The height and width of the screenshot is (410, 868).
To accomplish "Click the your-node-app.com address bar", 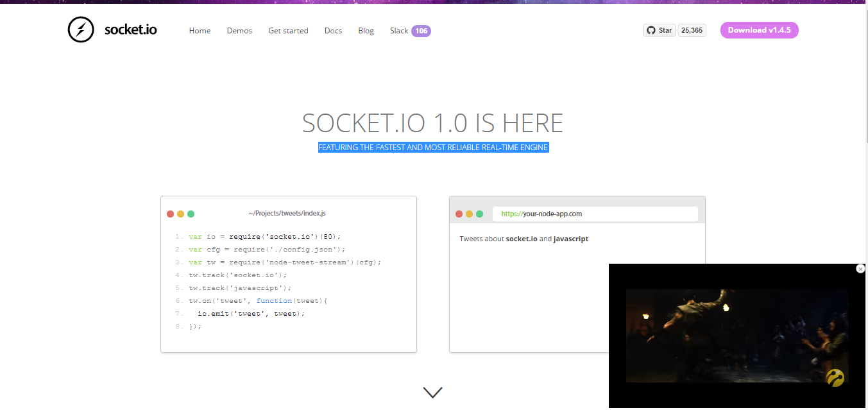I will coord(595,214).
